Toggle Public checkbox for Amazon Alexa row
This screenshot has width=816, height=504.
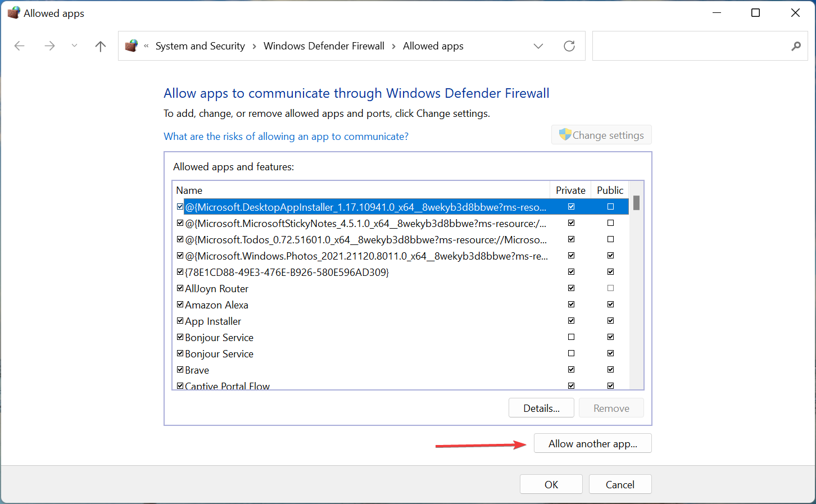click(610, 305)
